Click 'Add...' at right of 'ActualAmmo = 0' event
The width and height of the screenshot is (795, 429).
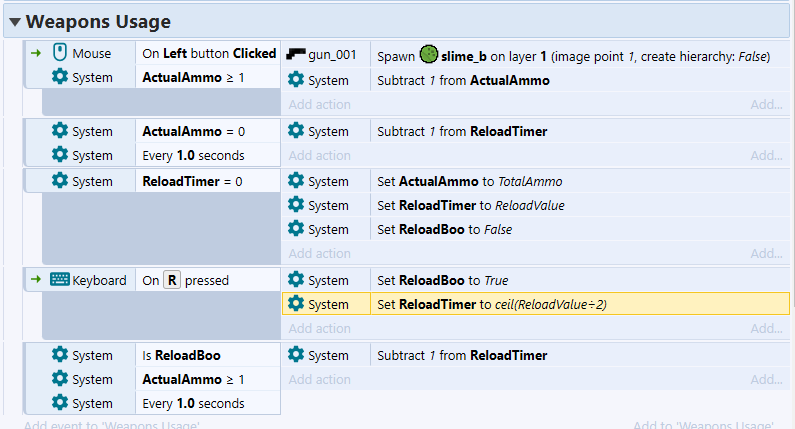tap(767, 156)
